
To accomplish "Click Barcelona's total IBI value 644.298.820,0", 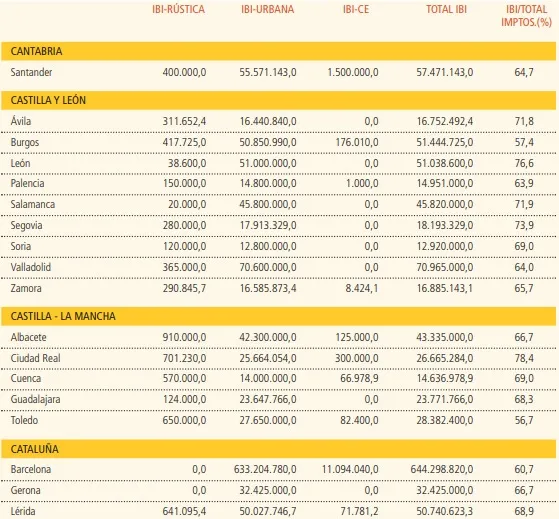I will pyautogui.click(x=442, y=469).
